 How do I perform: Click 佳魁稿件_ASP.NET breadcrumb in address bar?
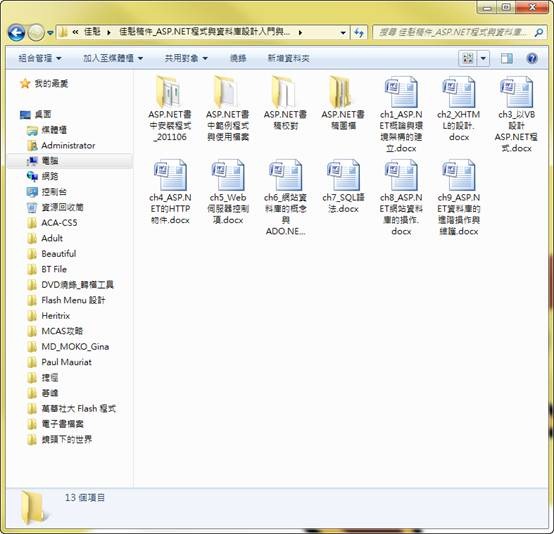pyautogui.click(x=205, y=33)
